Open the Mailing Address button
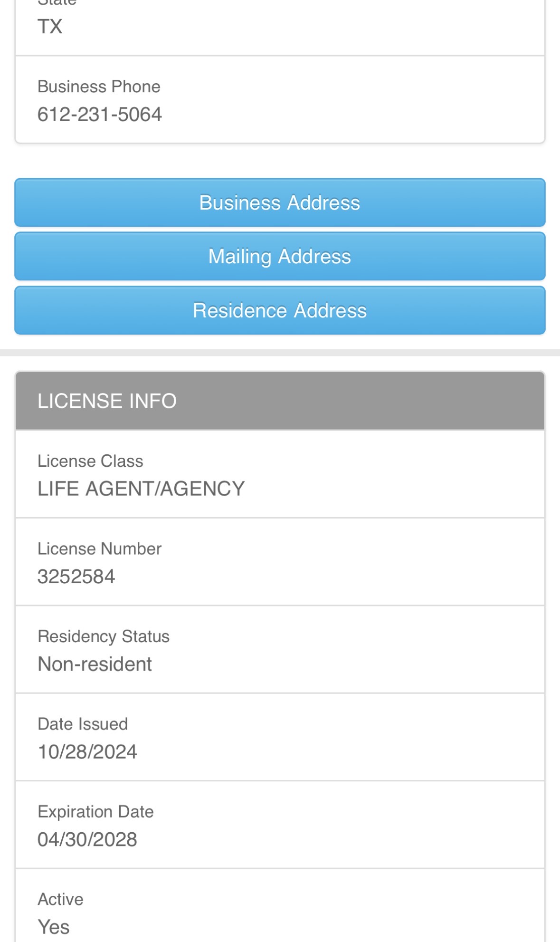This screenshot has width=560, height=942. point(280,256)
